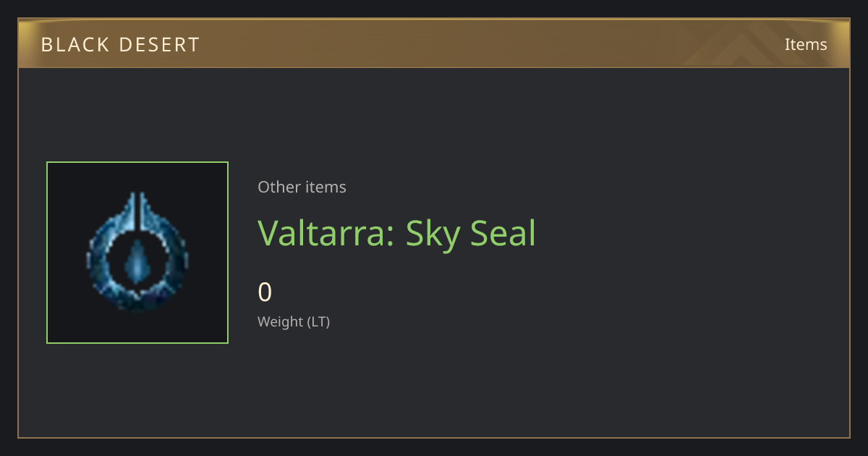Click the bottom arc of the seal ring
The image size is (868, 456).
pos(137,301)
